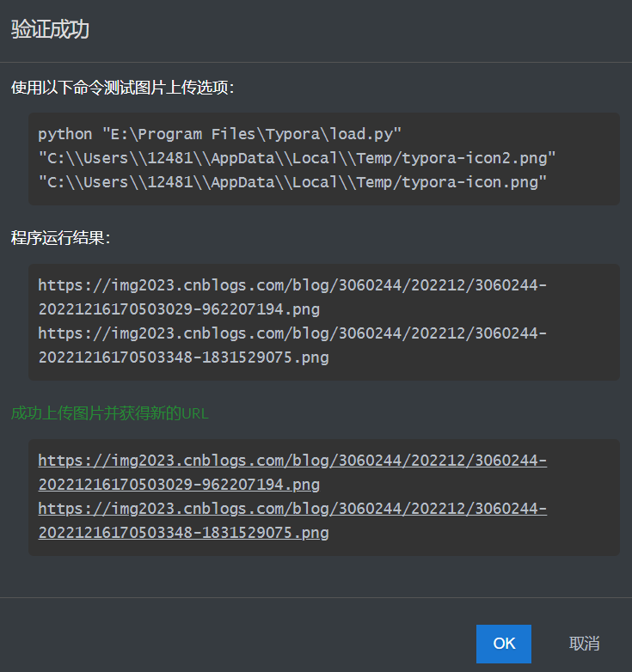Click the blue OK button
Viewport: 632px width, 672px height.
503,644
